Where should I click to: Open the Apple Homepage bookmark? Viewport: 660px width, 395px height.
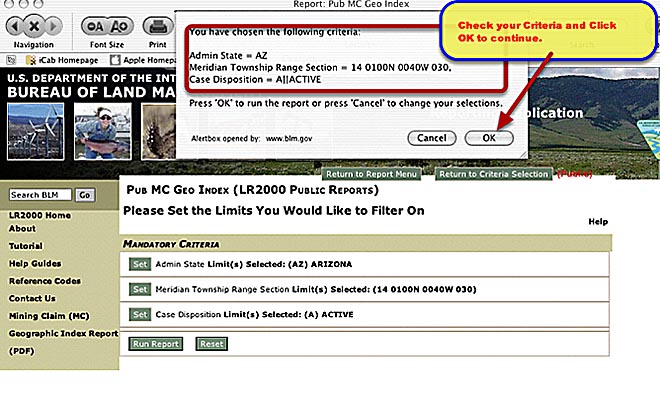[143, 60]
